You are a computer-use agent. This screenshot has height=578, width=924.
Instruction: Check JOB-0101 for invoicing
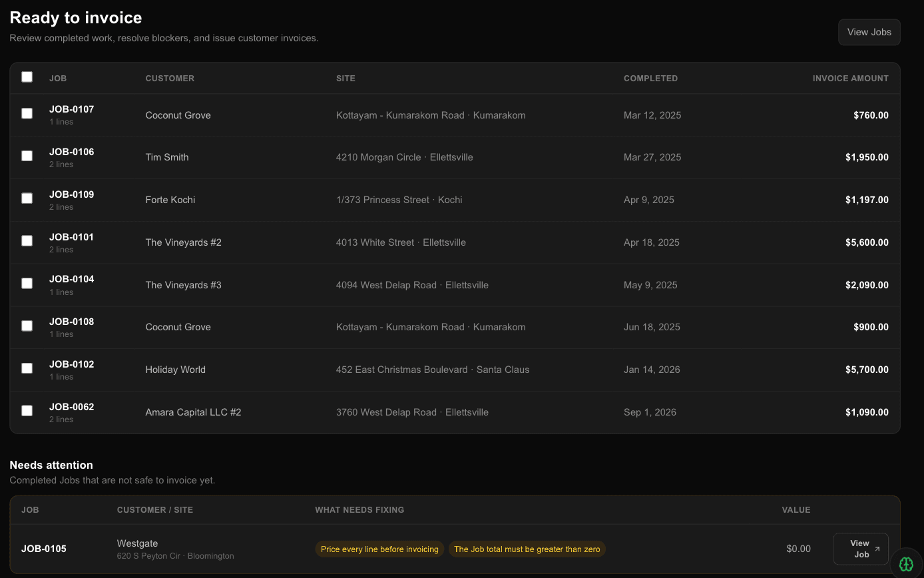(27, 240)
